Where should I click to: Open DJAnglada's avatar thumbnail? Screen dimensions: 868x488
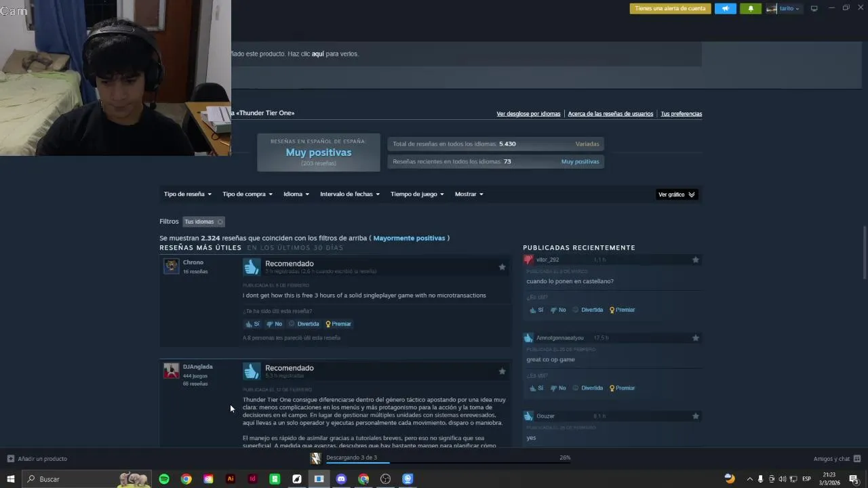click(x=171, y=370)
